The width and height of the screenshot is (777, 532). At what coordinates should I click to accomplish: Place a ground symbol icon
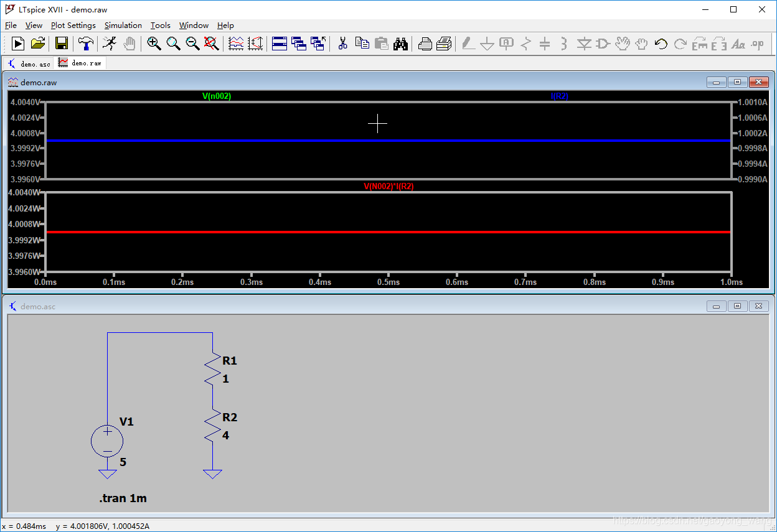click(x=487, y=43)
